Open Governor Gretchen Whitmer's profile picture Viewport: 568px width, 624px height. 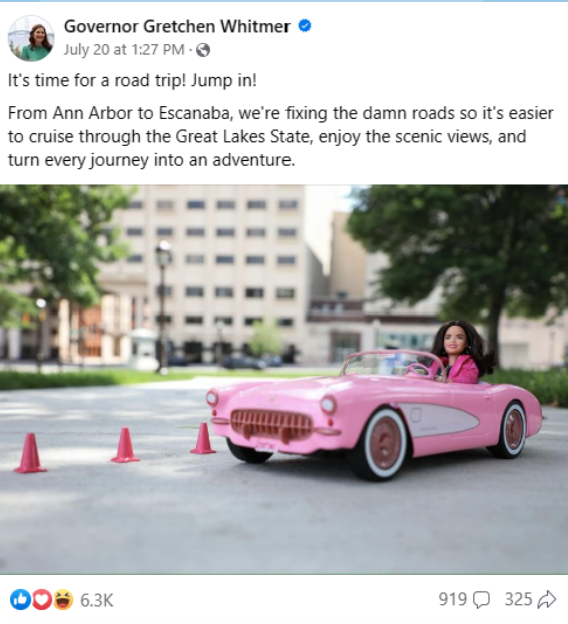click(31, 39)
